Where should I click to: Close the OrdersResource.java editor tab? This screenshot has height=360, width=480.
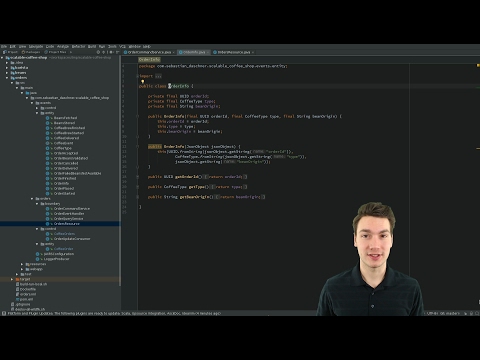pyautogui.click(x=253, y=52)
